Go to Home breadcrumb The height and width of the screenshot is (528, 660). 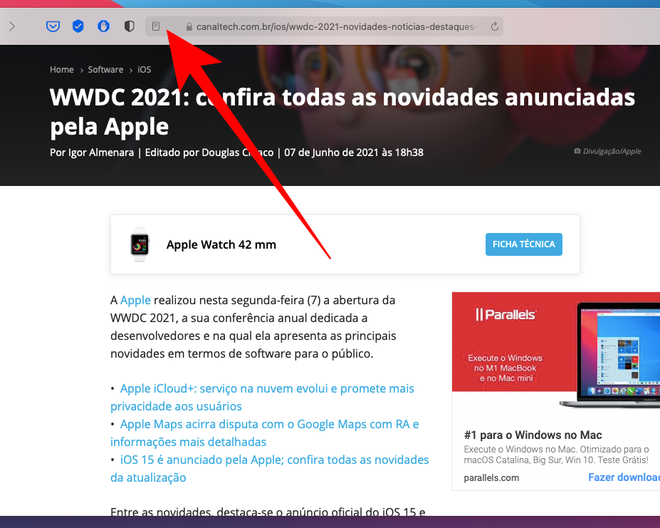click(x=61, y=69)
